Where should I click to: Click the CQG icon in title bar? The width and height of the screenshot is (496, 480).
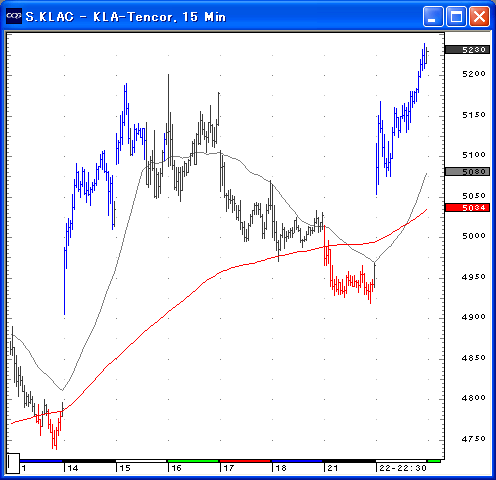click(14, 16)
